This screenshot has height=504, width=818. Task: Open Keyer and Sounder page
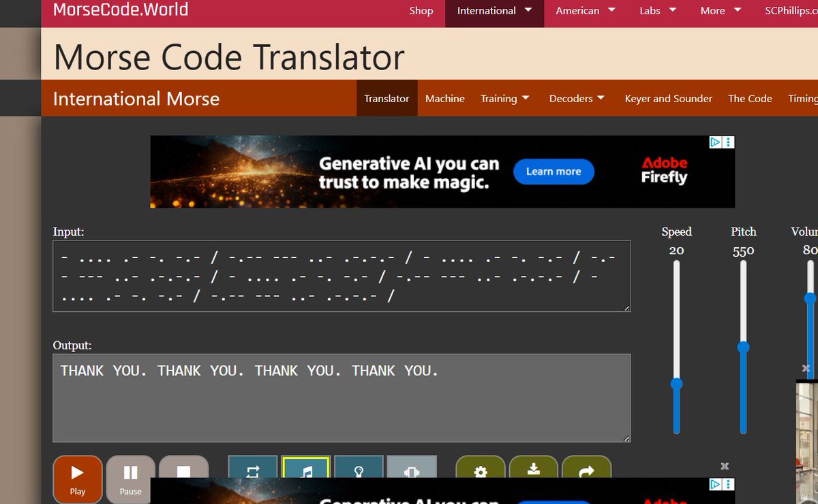(669, 99)
